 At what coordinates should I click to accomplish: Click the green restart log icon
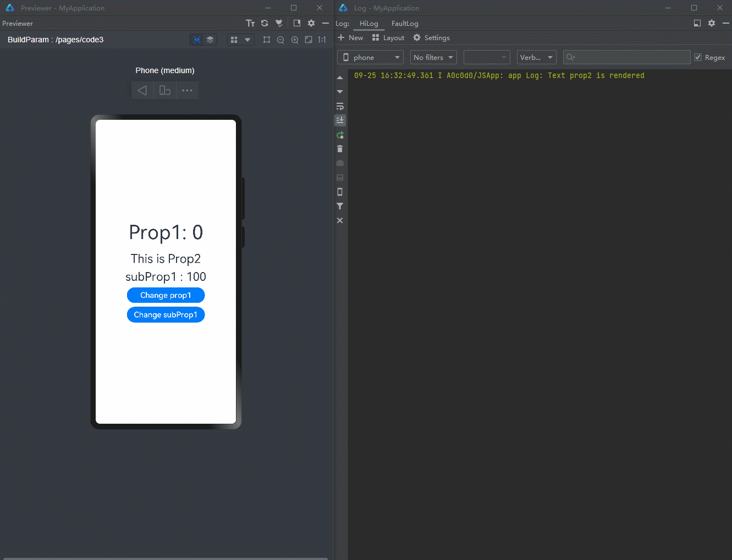[340, 135]
